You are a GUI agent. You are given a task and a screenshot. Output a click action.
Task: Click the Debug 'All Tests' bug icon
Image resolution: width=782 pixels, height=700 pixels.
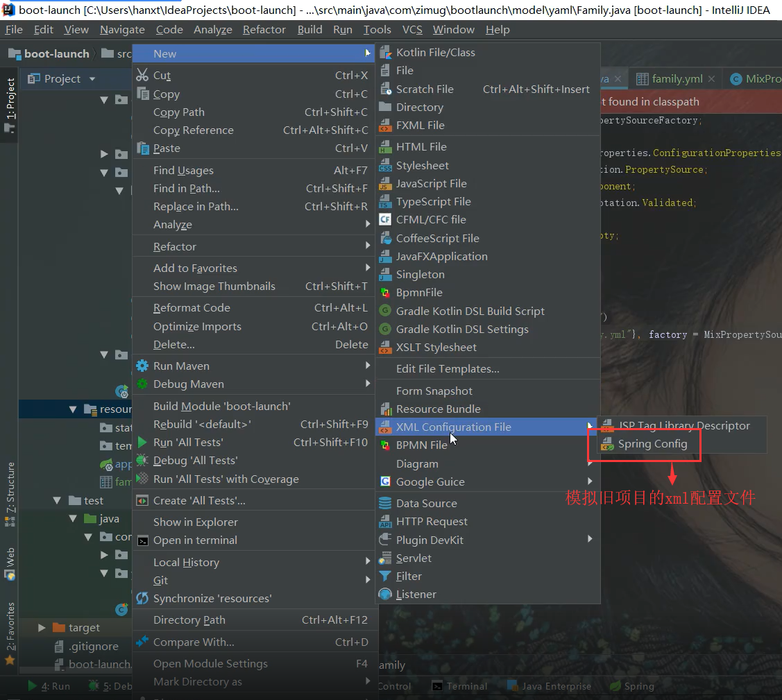coord(142,460)
